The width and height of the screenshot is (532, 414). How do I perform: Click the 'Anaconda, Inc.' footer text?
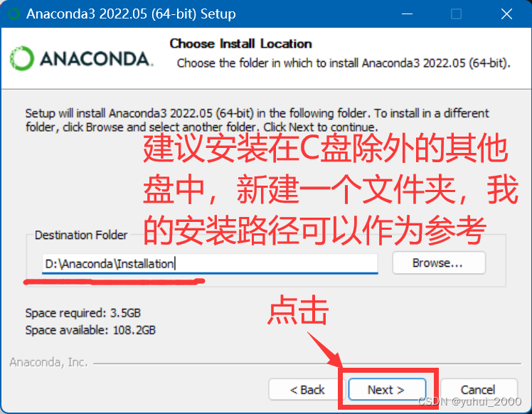pos(48,362)
